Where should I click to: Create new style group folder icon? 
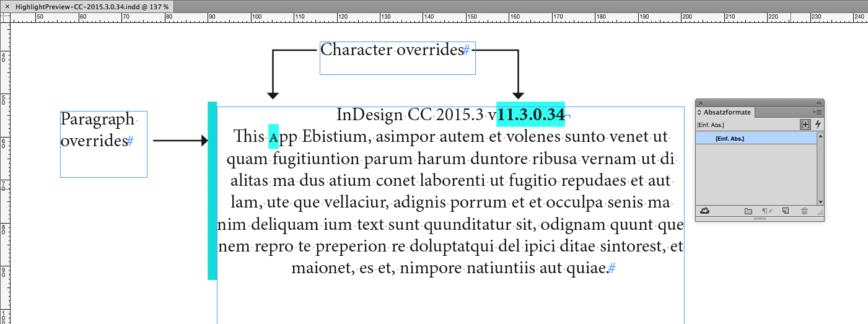point(748,211)
